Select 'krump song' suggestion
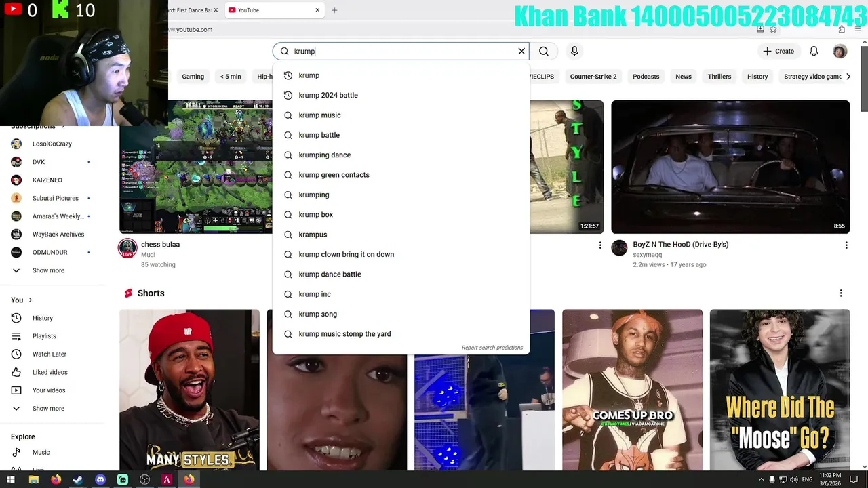The image size is (868, 488). point(400,314)
